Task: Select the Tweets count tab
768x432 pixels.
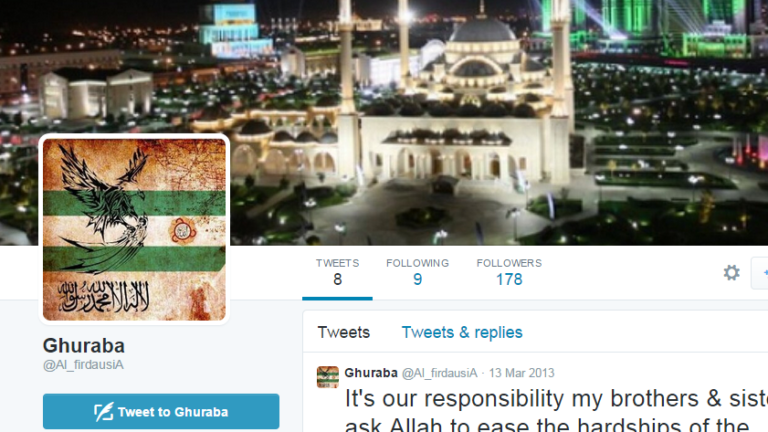Action: click(337, 273)
